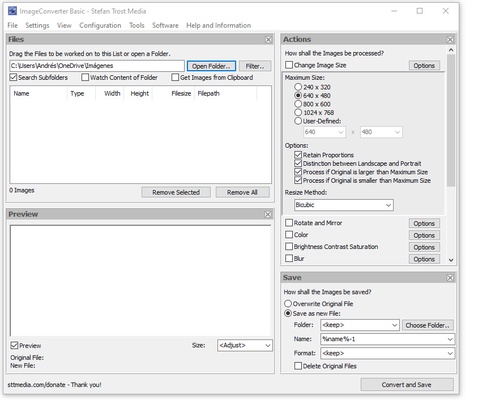Click the Filter button
478x400 pixels.
tap(255, 66)
